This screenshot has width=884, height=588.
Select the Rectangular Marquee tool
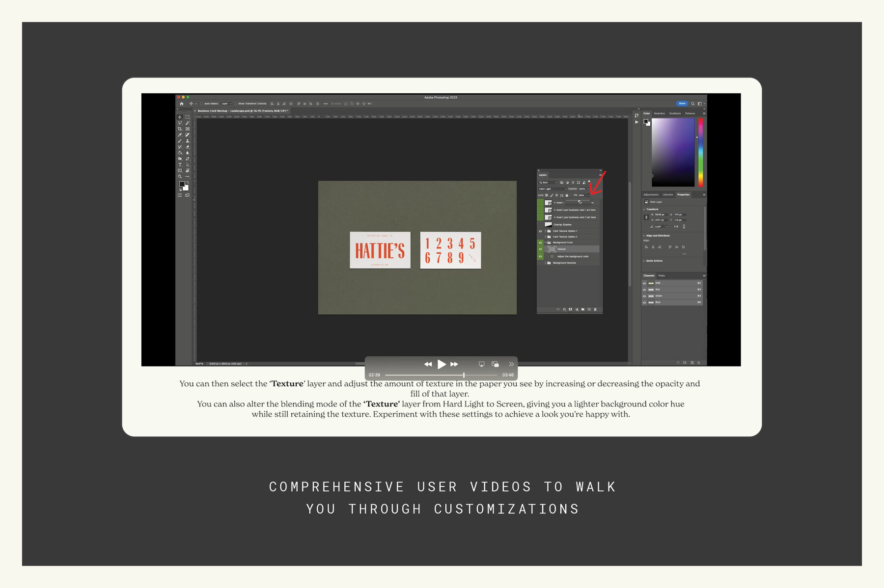click(187, 117)
